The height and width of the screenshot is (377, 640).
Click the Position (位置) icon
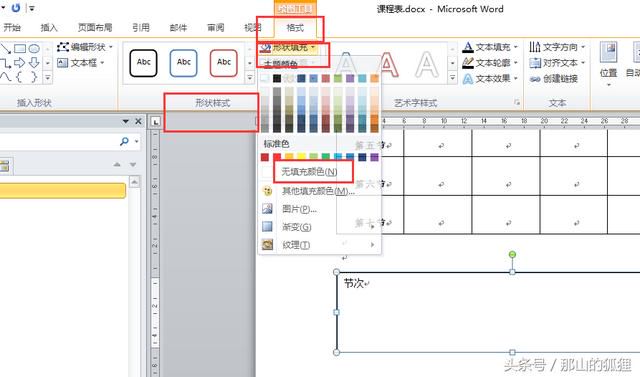[x=608, y=53]
